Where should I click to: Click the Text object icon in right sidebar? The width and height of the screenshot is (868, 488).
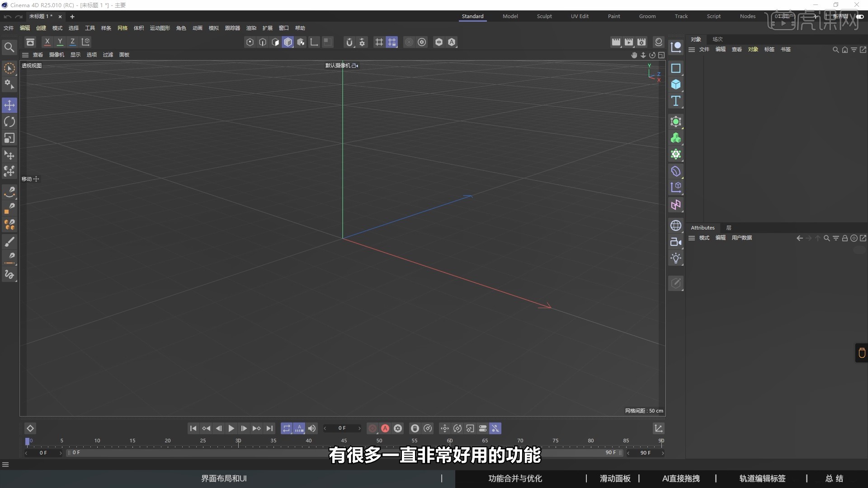coord(676,101)
